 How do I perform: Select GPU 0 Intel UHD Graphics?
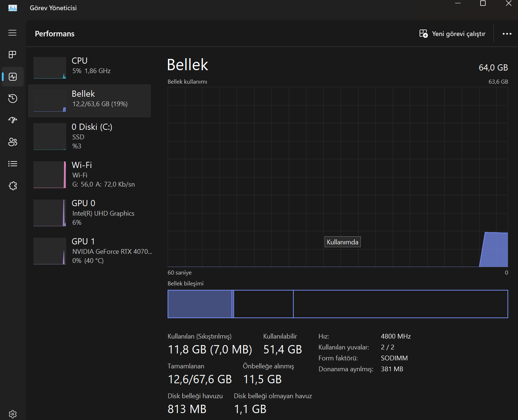[x=89, y=213]
